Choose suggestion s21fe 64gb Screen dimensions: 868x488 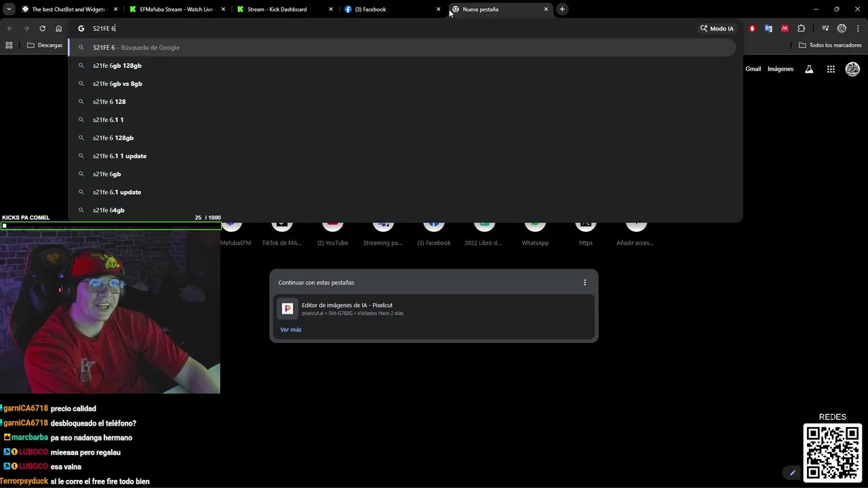[x=402, y=210]
